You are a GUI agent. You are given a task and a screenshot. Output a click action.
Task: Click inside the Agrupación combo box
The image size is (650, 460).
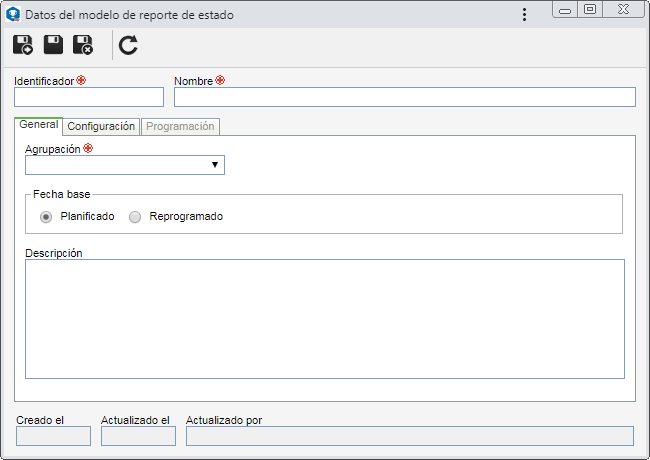coord(125,165)
